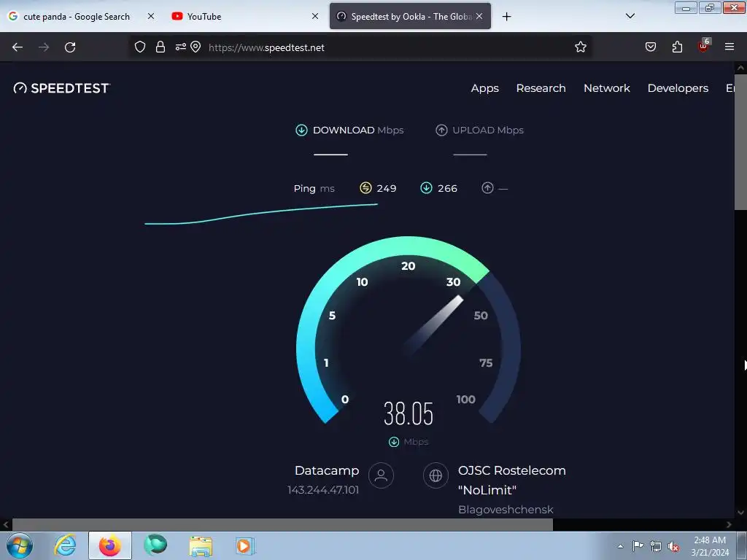Screen dimensions: 747x560
Task: Click the Blagoveshchensk server location text
Action: 506,510
